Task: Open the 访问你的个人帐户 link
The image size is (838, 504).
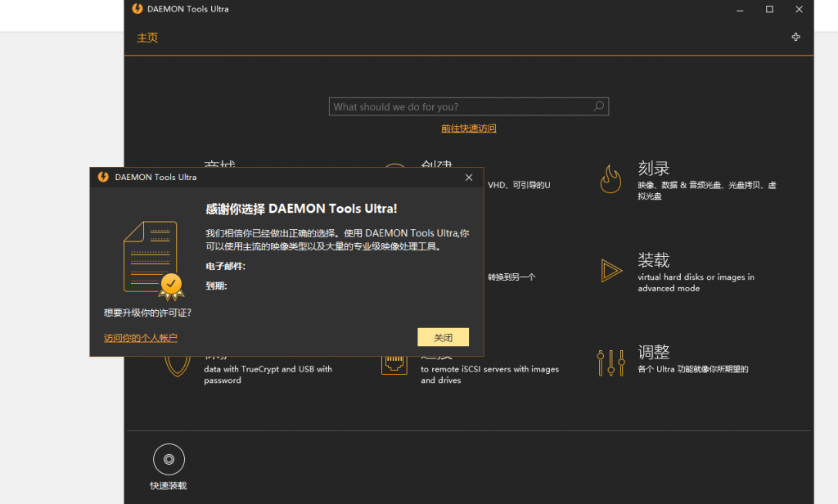Action: pos(141,338)
